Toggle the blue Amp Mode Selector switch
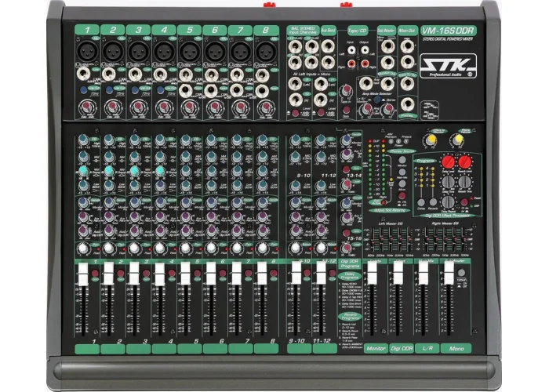Screen dimensions: 549x392 [x=376, y=100]
